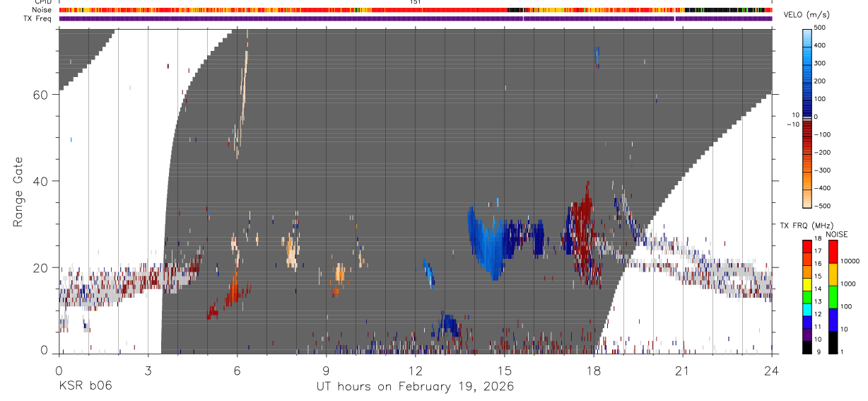Image resolution: width=868 pixels, height=401 pixels.
Task: Click the −10 label beside velocity colorbar
Action: point(792,124)
